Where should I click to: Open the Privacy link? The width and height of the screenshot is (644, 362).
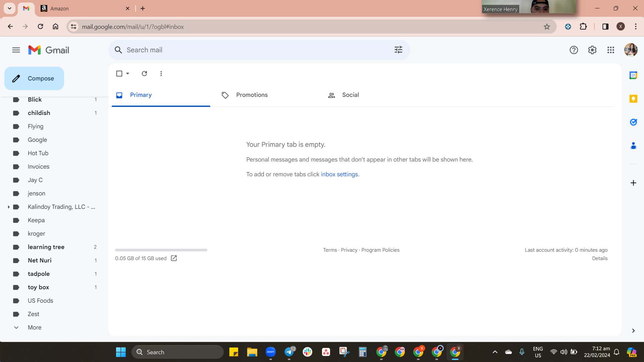click(x=349, y=250)
